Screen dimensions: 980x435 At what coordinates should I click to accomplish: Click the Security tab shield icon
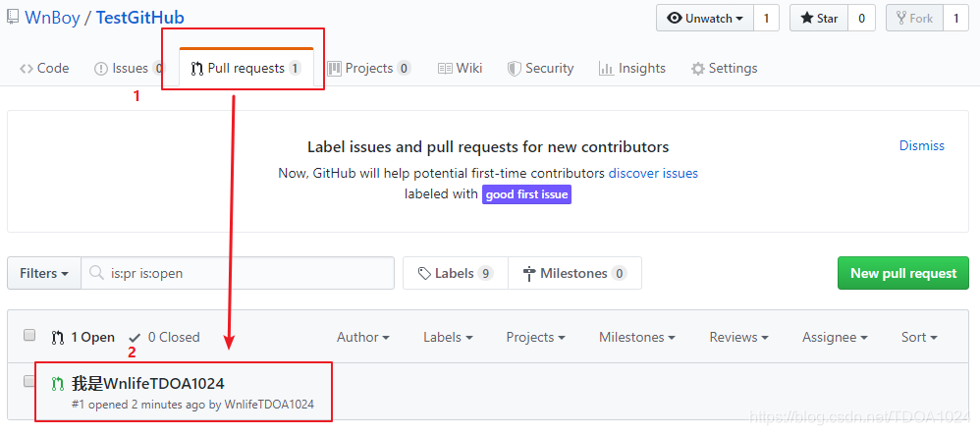pyautogui.click(x=514, y=69)
